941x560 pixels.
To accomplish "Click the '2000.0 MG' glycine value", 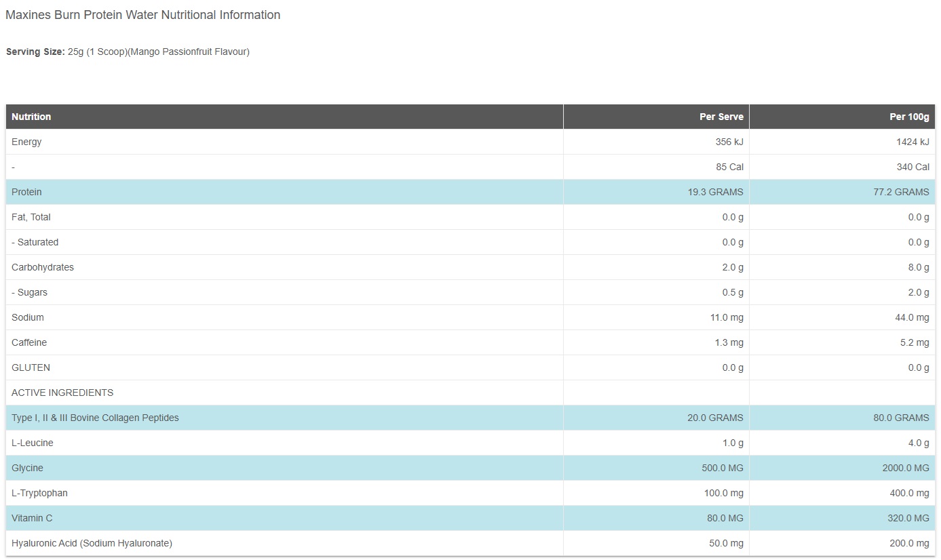I will [x=906, y=468].
